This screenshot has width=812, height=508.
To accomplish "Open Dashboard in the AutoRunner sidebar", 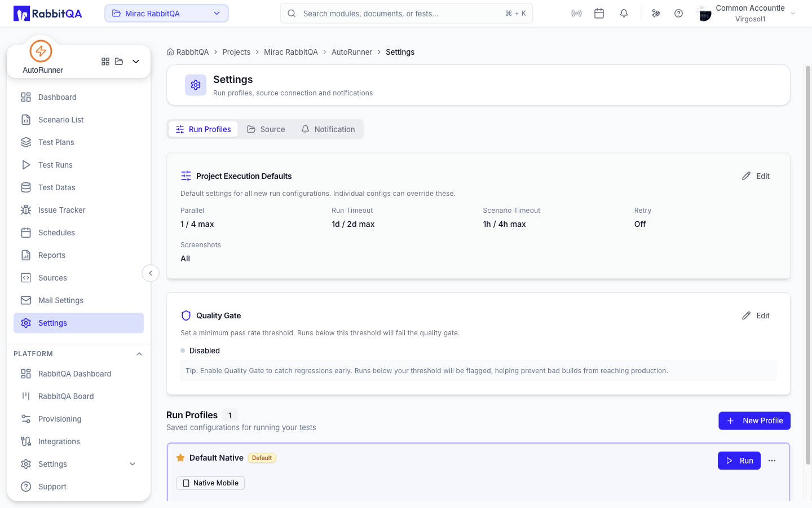I will 78,97.
